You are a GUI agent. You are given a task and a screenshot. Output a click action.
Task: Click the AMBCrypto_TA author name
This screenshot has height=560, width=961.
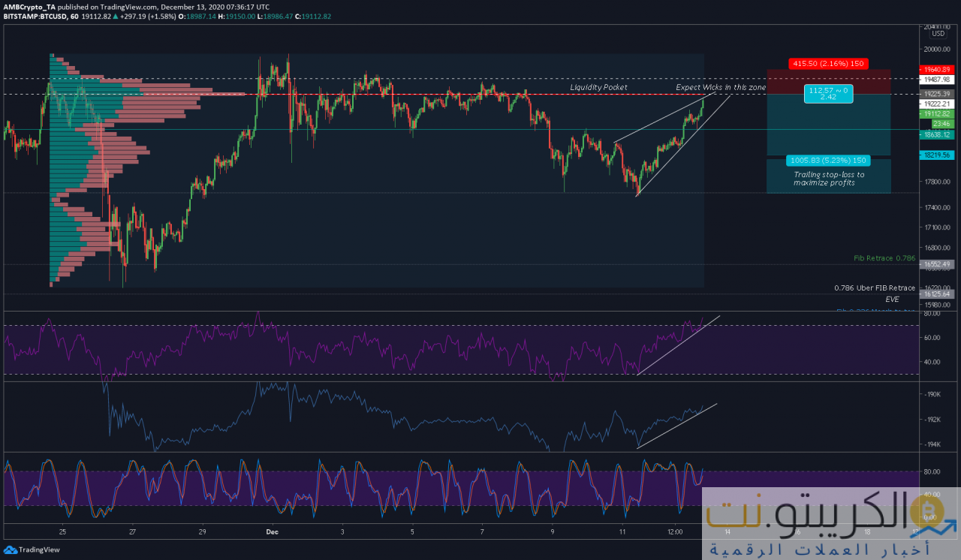29,6
